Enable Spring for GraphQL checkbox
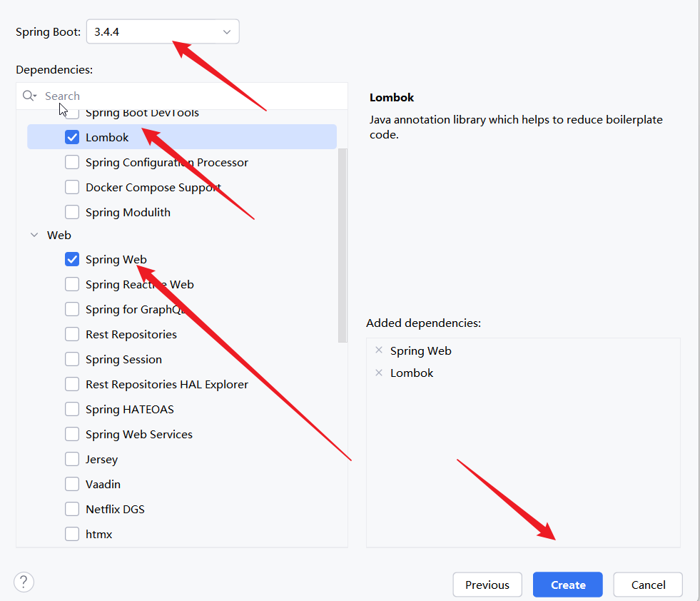The height and width of the screenshot is (601, 700). [x=72, y=310]
